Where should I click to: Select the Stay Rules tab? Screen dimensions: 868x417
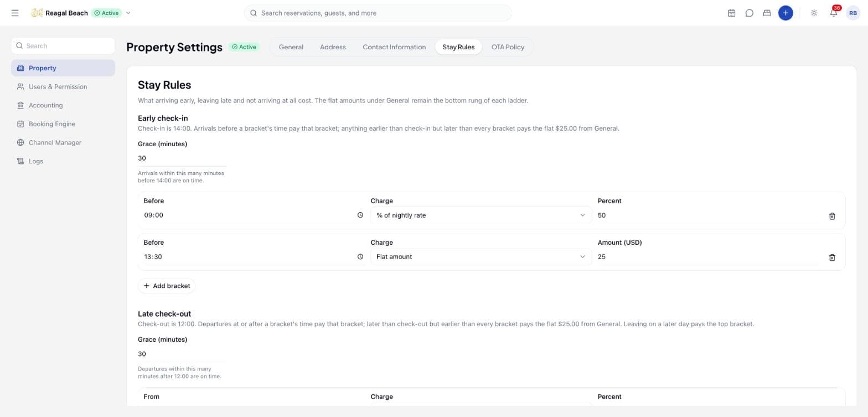point(458,47)
